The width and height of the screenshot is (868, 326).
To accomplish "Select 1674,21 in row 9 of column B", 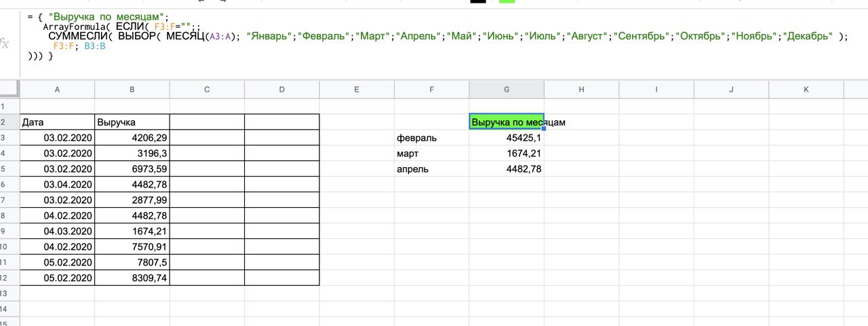I will pos(132,232).
